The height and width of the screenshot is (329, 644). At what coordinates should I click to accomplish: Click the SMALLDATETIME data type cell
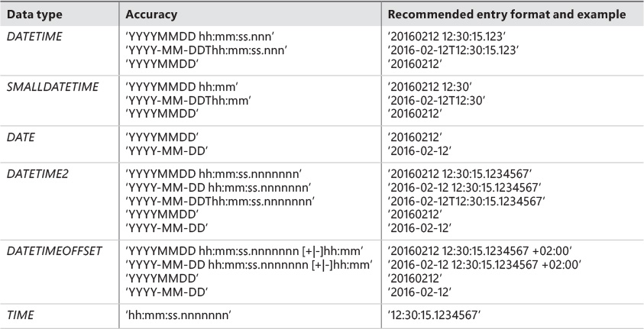point(53,87)
